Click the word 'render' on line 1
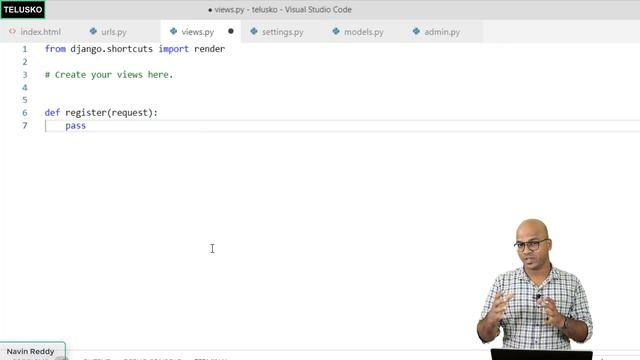Viewport: 640px width, 360px height. (209, 49)
